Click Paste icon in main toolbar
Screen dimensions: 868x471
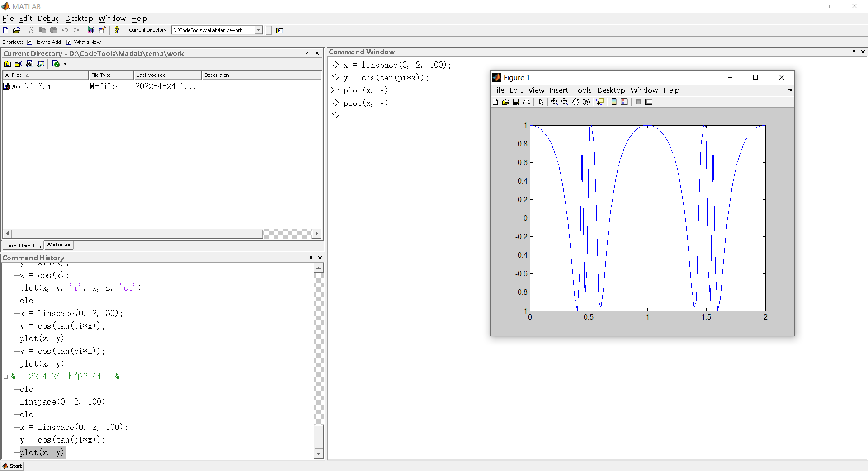pyautogui.click(x=54, y=30)
